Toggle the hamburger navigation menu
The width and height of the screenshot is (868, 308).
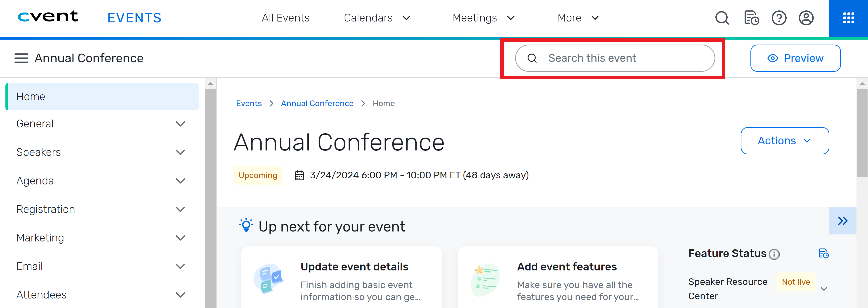[21, 58]
